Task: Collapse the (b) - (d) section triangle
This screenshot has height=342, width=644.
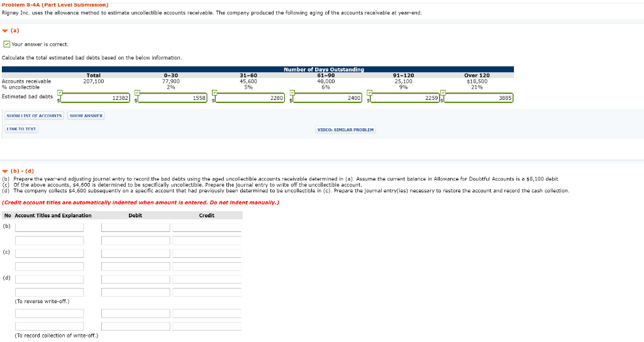Action: coord(5,171)
